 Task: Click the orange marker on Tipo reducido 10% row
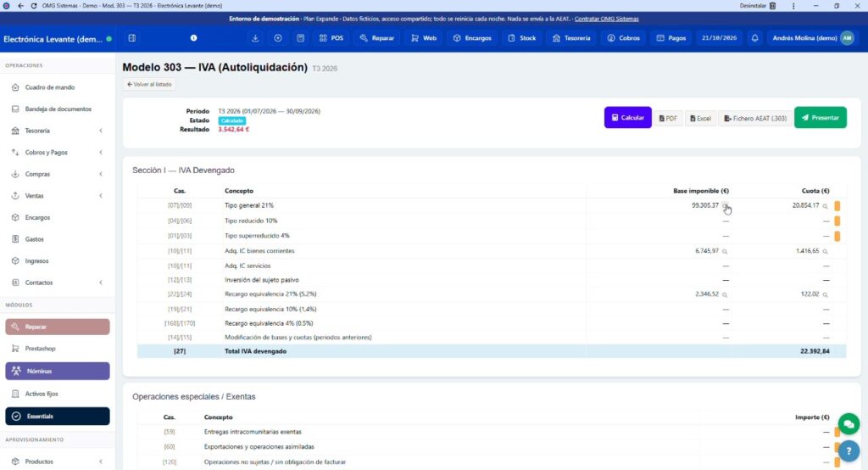pyautogui.click(x=837, y=221)
